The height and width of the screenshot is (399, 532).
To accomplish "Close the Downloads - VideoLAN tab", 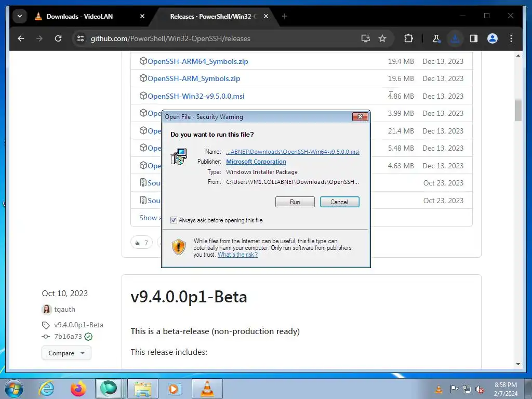I will click(142, 16).
